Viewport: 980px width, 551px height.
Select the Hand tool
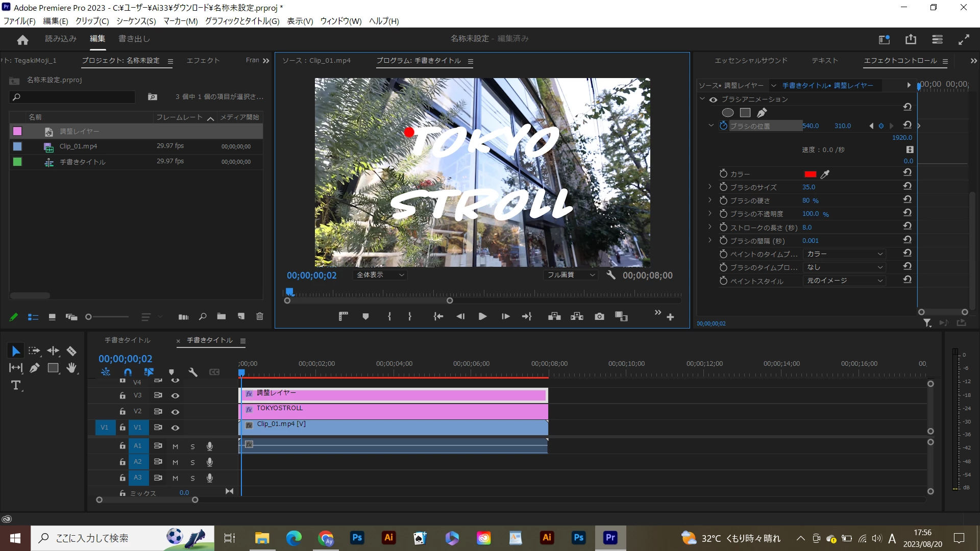click(x=72, y=368)
